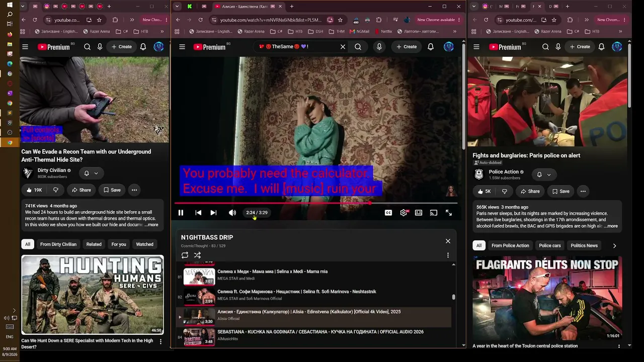Select the Police cars filter chip
644x362 pixels.
click(x=550, y=245)
